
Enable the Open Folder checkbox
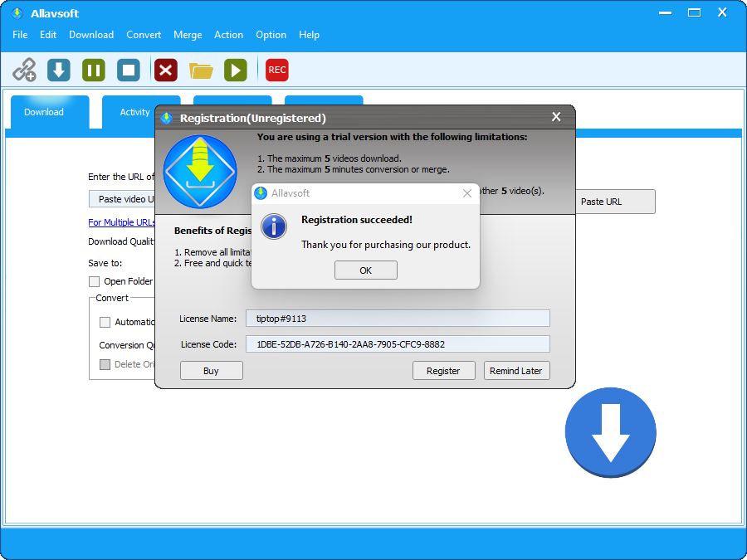pyautogui.click(x=95, y=281)
